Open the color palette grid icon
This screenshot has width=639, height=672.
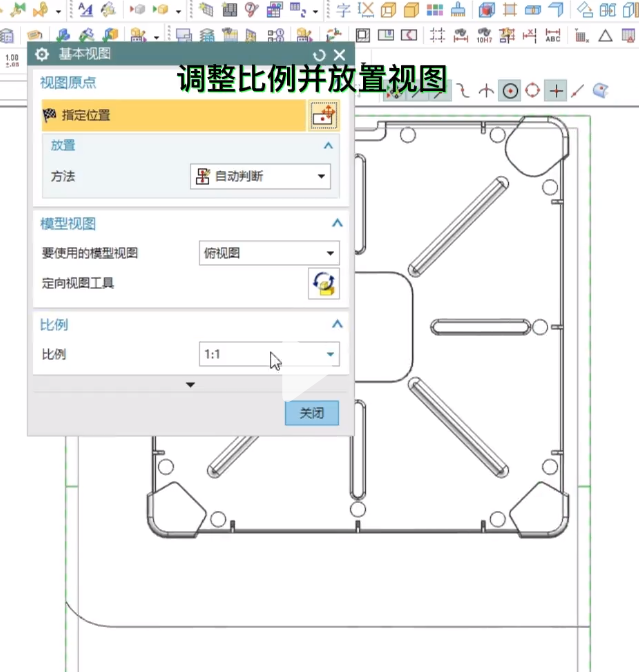pyautogui.click(x=435, y=9)
